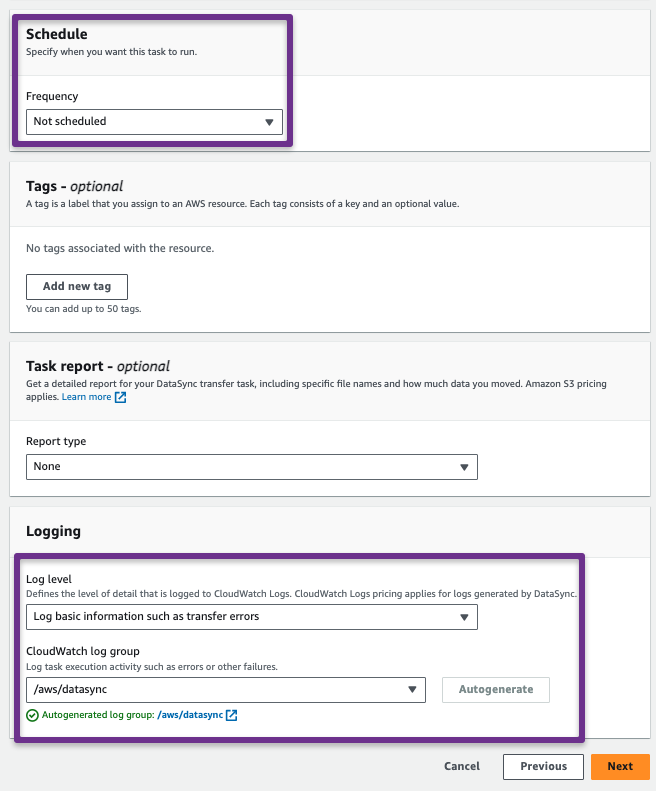This screenshot has height=791, width=656.
Task: Click the Log level dropdown arrow
Action: (x=464, y=617)
